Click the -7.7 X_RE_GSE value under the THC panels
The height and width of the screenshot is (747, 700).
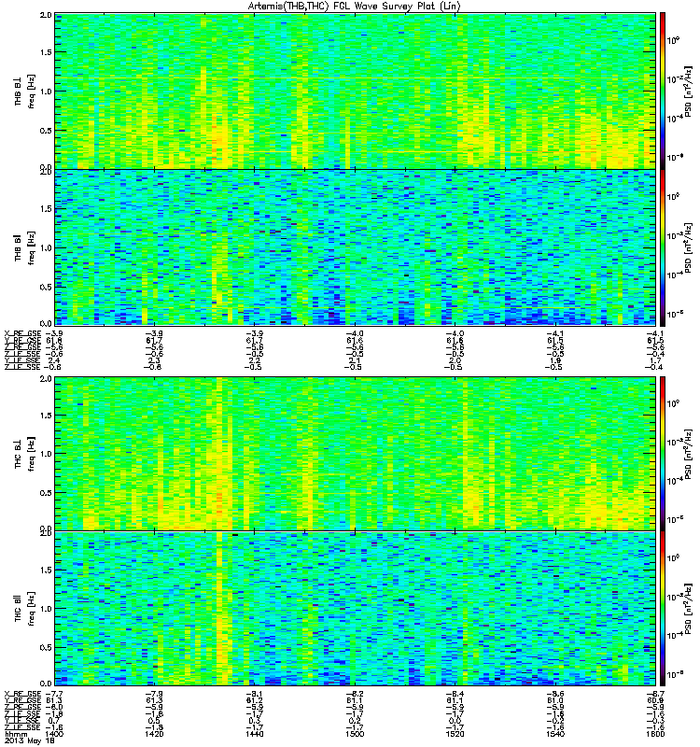click(54, 694)
